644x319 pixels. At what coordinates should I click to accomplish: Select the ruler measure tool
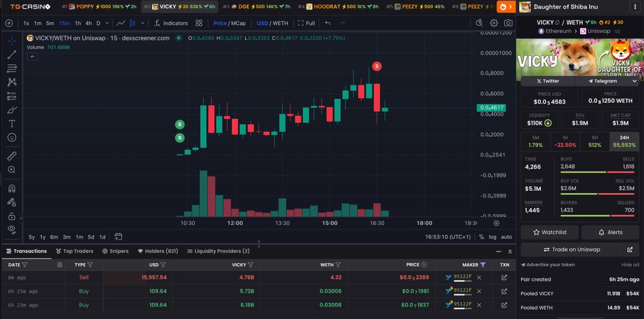click(12, 156)
